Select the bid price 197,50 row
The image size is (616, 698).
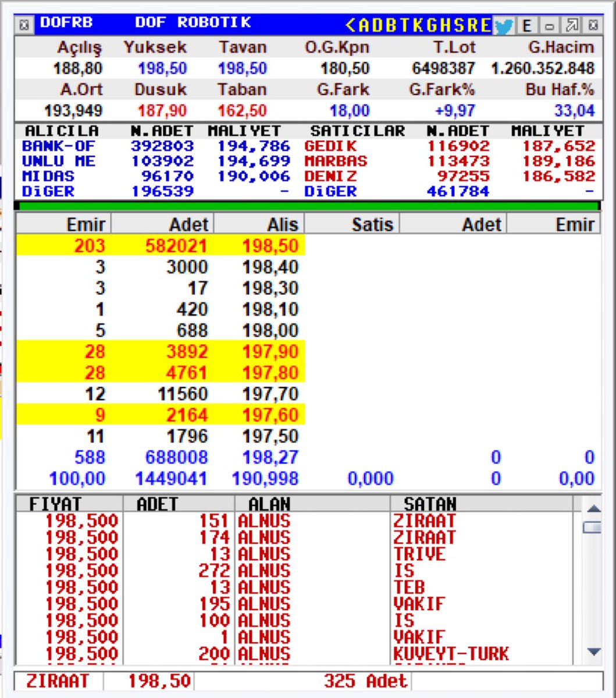[x=161, y=436]
